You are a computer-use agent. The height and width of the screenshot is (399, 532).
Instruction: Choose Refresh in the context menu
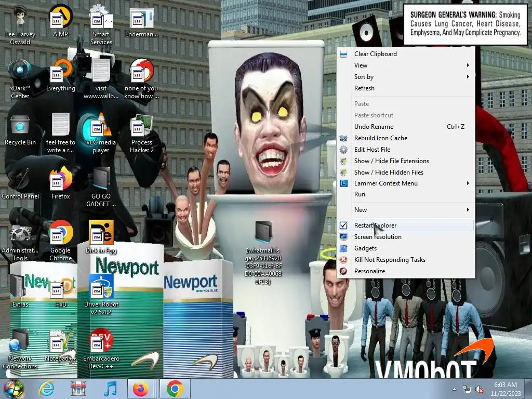coord(405,88)
